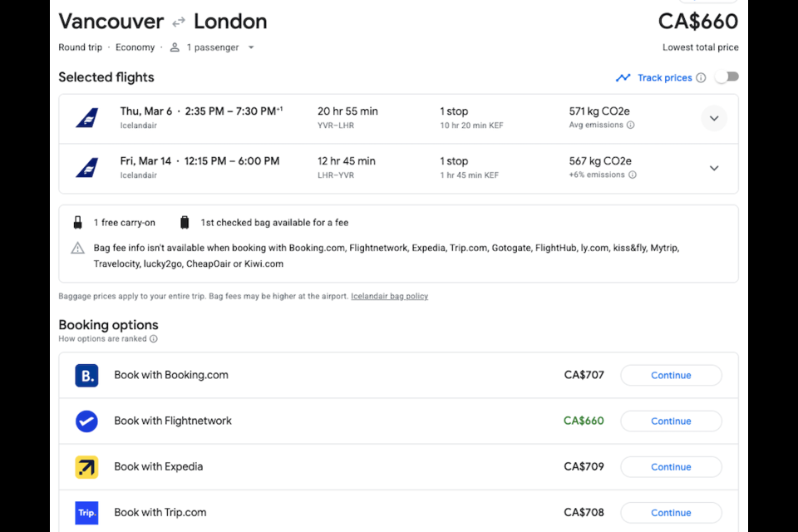Continue with Expedia for CA$709
The height and width of the screenshot is (532, 798).
click(x=671, y=467)
